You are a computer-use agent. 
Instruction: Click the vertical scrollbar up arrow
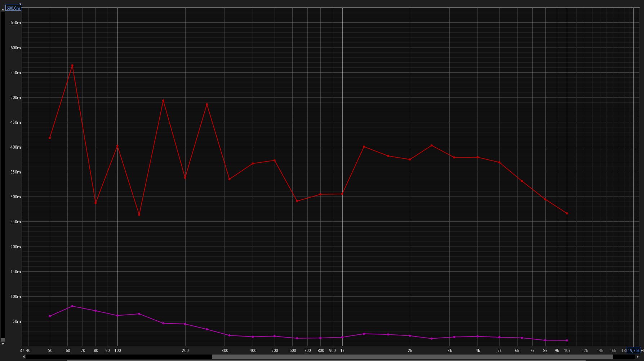coord(3,9)
